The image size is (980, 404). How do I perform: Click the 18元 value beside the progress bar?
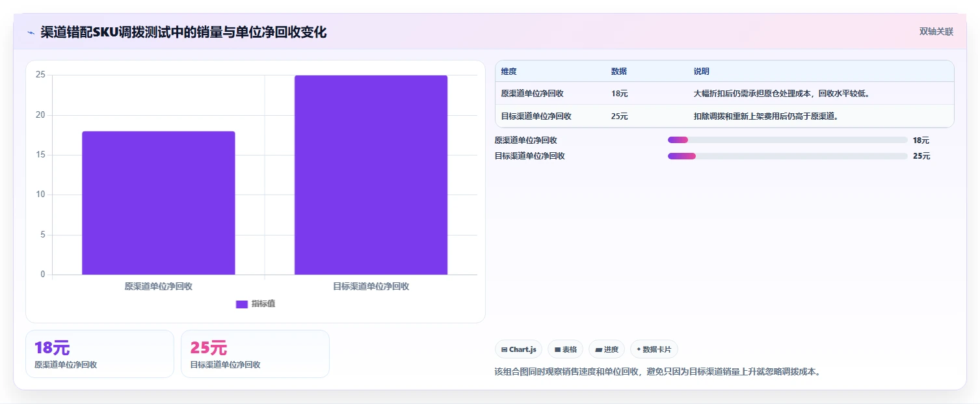click(x=921, y=140)
